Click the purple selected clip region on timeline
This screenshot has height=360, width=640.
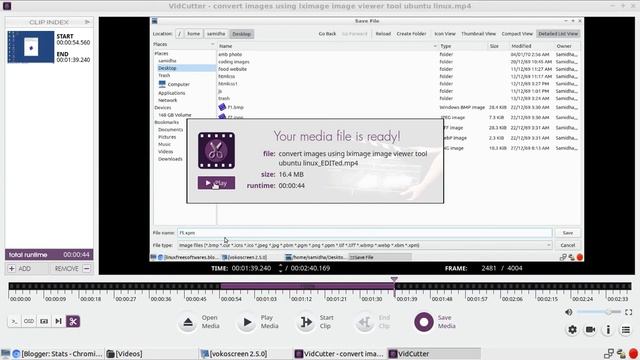307,286
